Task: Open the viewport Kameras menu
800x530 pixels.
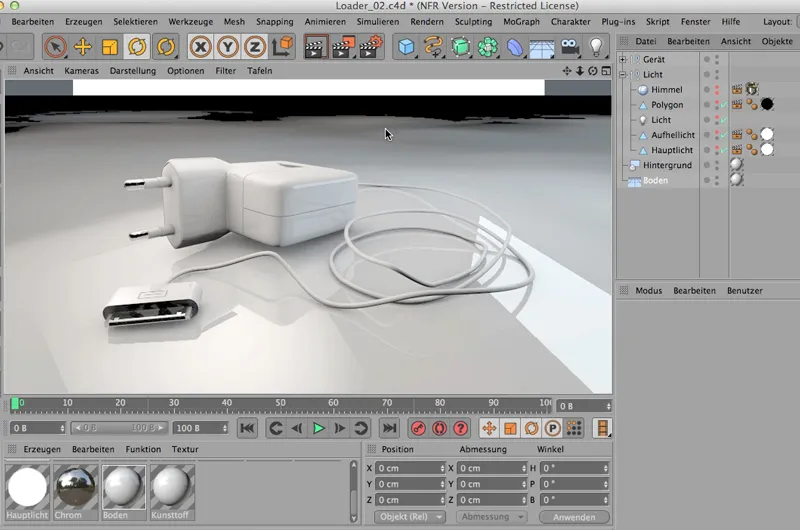Action: [81, 71]
